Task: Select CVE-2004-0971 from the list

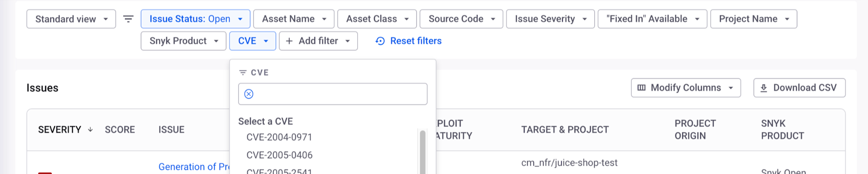Action: click(279, 137)
